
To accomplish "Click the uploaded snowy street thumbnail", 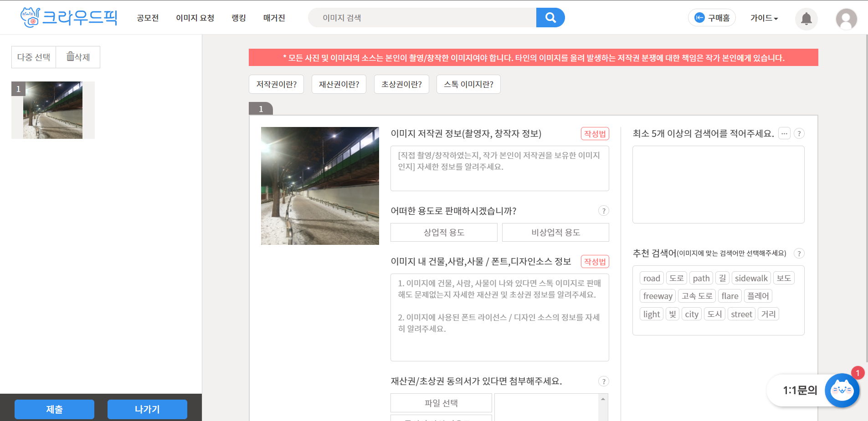I will (53, 110).
